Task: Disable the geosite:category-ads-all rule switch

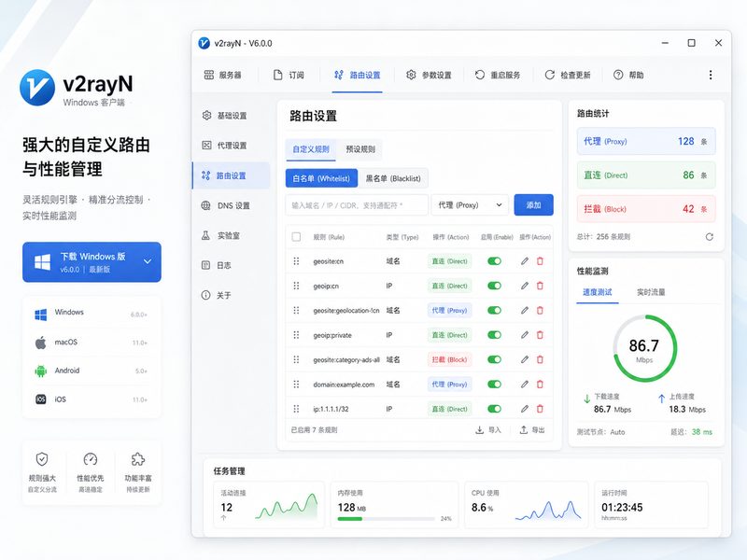Action: 495,359
